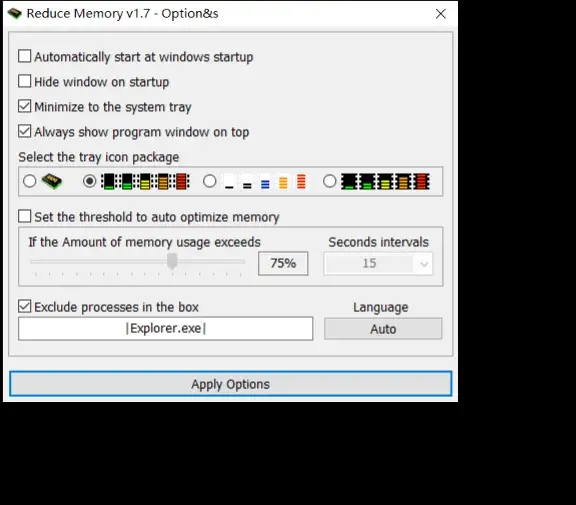
Task: Click the 'Language' label
Action: click(381, 307)
